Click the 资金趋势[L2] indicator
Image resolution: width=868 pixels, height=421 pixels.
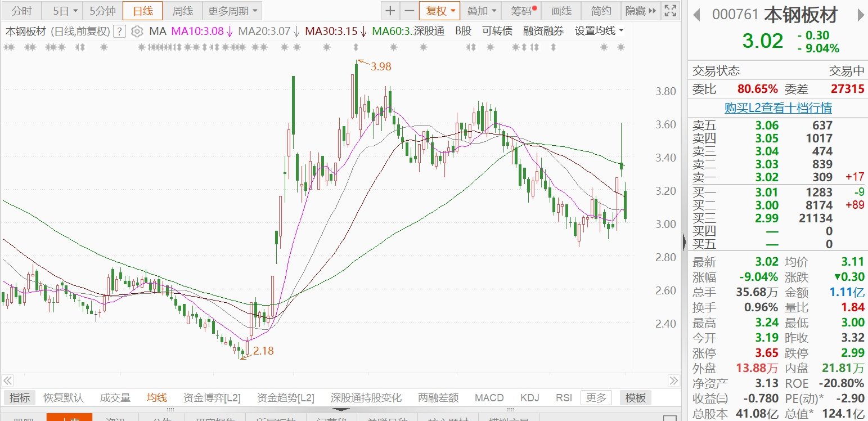pos(285,398)
